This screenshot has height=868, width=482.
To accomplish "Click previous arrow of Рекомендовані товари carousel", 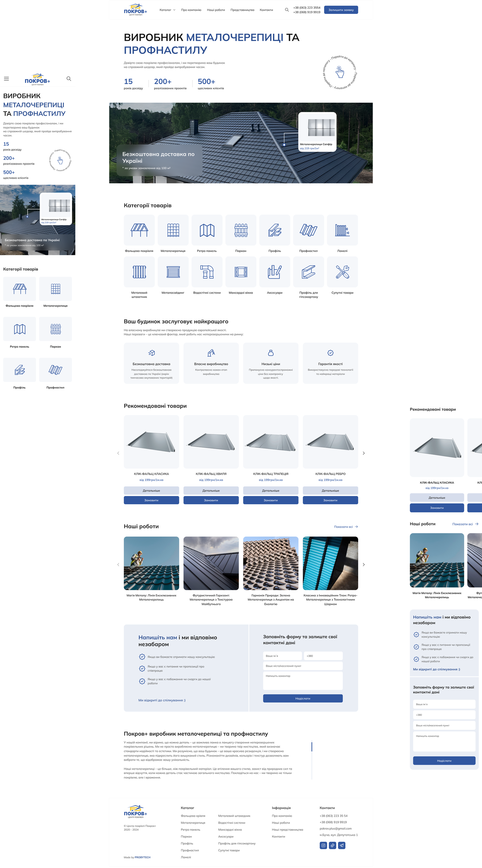I will pyautogui.click(x=118, y=453).
